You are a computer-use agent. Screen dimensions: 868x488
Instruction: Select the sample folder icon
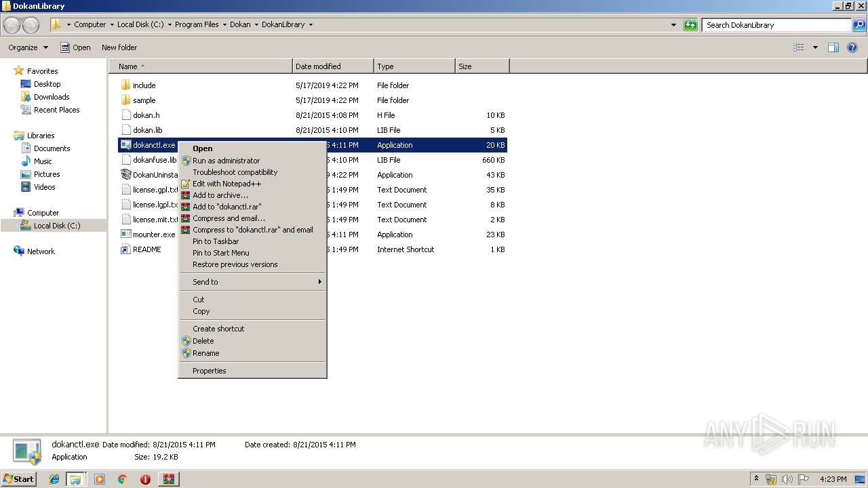tap(125, 100)
